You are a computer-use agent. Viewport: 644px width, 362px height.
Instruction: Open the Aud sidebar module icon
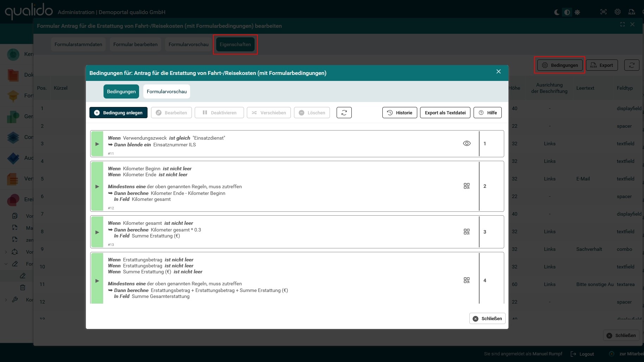point(13,158)
